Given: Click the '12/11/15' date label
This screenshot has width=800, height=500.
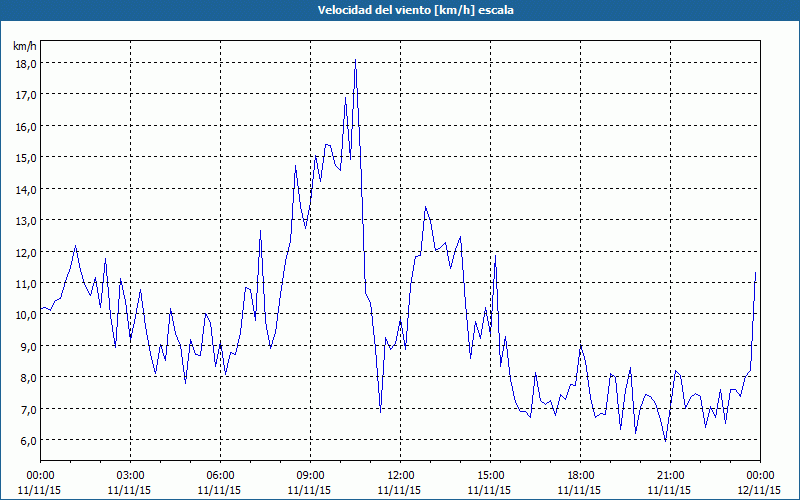Looking at the screenshot, I should coord(759,490).
